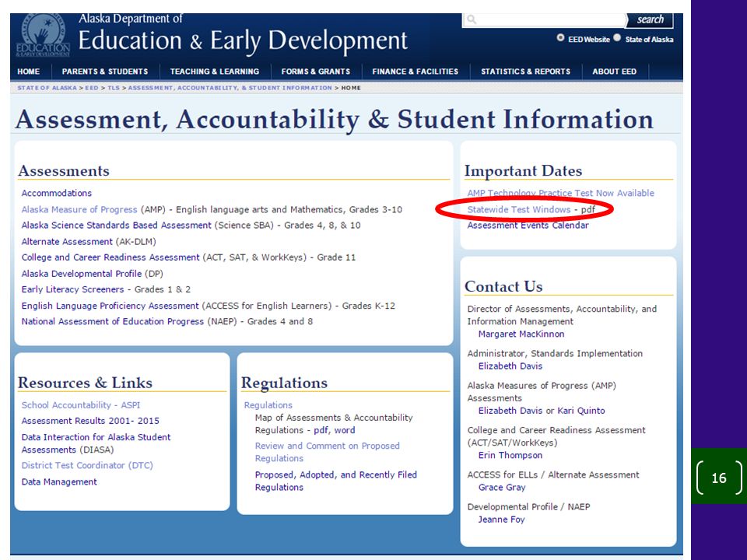Click the search button
Viewport: 747px width, 560px height.
[x=650, y=19]
